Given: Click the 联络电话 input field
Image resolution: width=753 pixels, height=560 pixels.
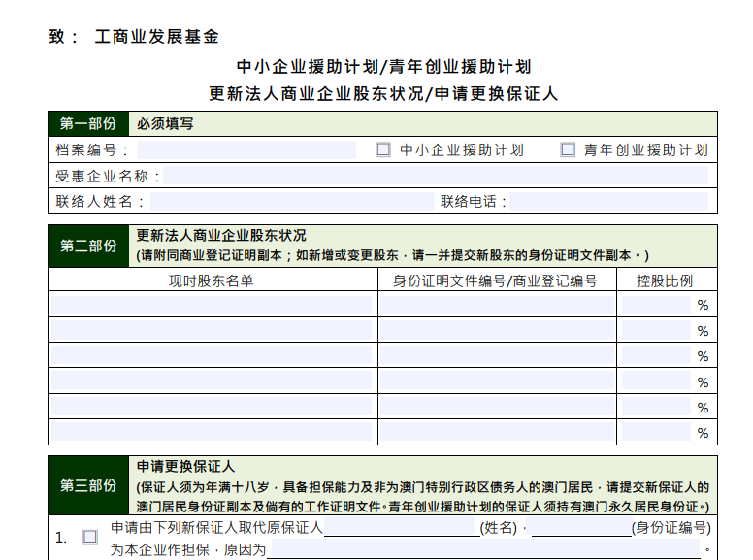Looking at the screenshot, I should click(609, 201).
